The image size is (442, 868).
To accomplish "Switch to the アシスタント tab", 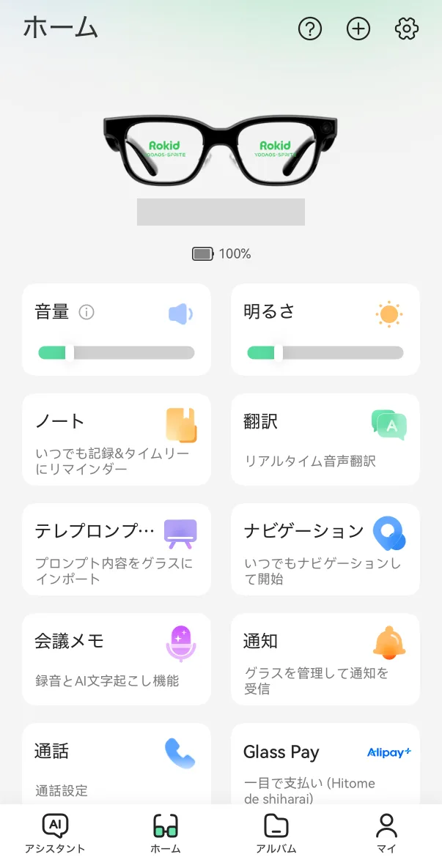I will pos(55,834).
